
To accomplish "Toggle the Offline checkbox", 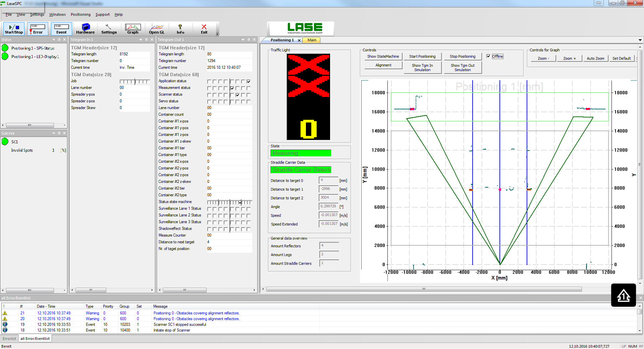I will [489, 56].
